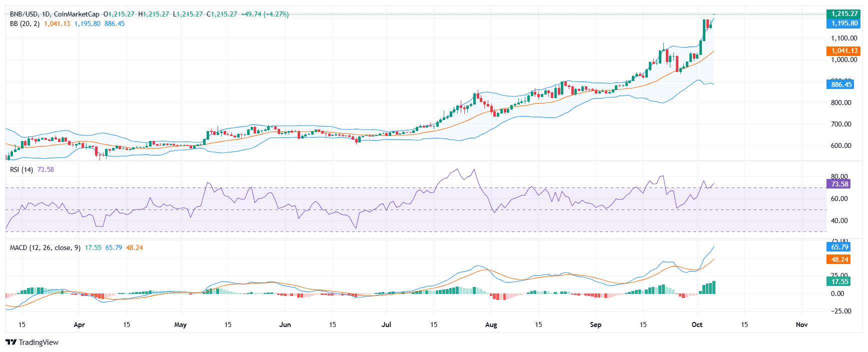
Task: Click the blue 1,195.80 upper band tag
Action: (x=844, y=23)
